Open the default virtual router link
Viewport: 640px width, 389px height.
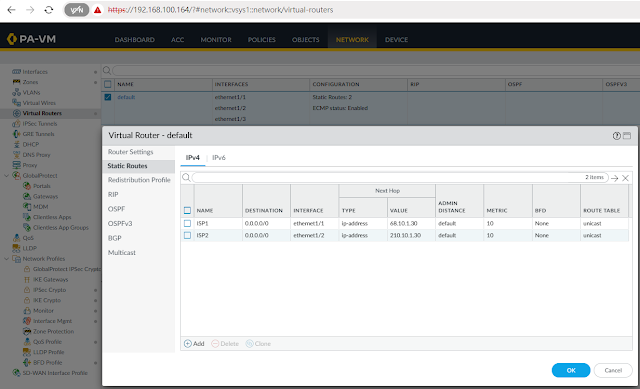pyautogui.click(x=126, y=97)
